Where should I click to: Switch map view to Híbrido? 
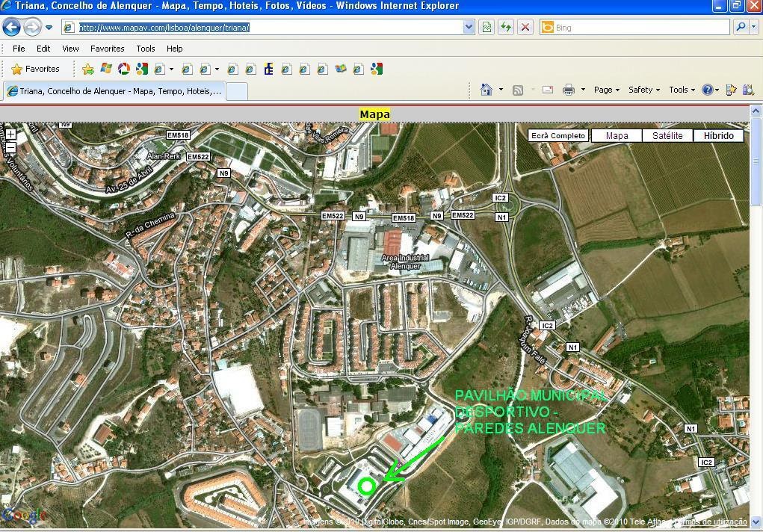719,136
